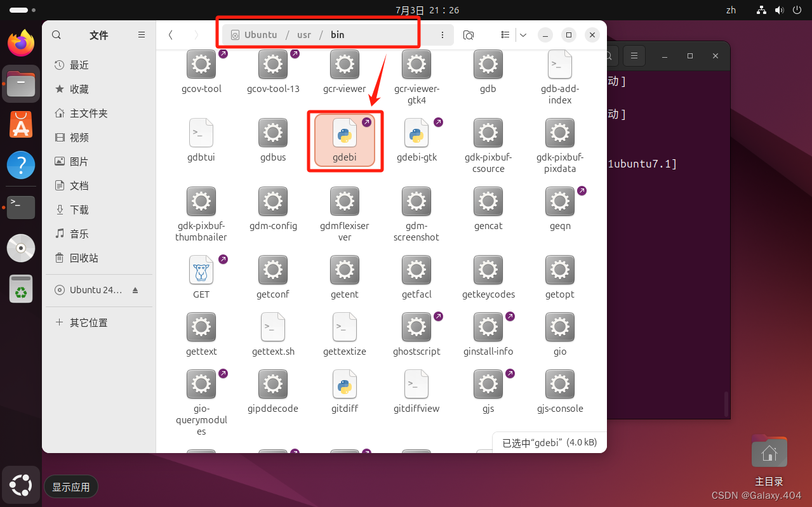Open the kebab menu beside the path bar
812x507 pixels.
[x=443, y=35]
